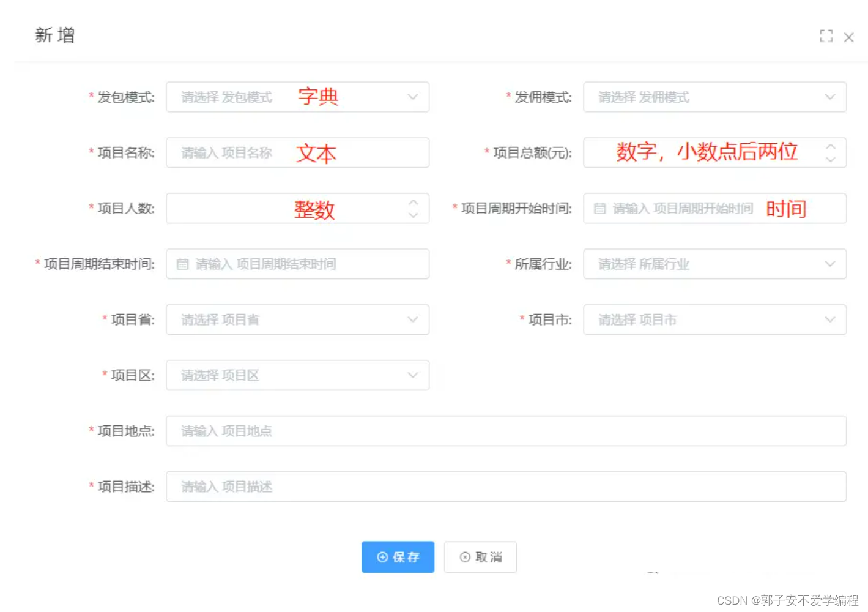868x612 pixels.
Task: Focus the 项目人数 number field
Action: pos(297,209)
